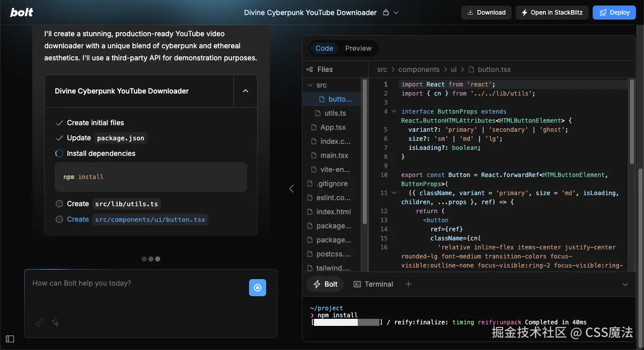Collapse the terminal panel chevron
The image size is (644, 350).
click(625, 284)
